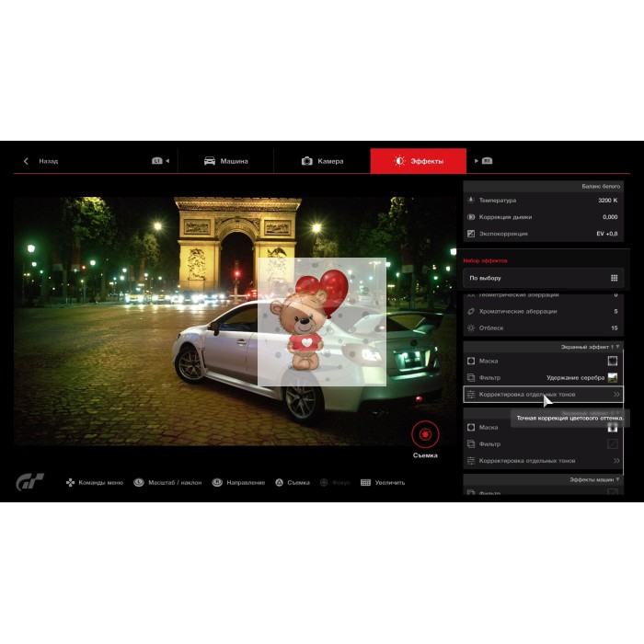Click Удержание серебра filter name
The height and width of the screenshot is (644, 644).
pos(575,377)
